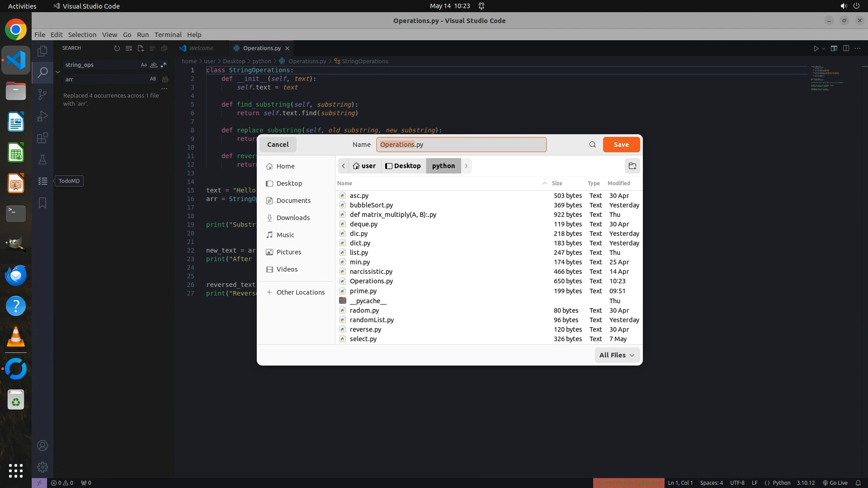The height and width of the screenshot is (488, 868).
Task: Open Run and Debug view
Action: (x=42, y=116)
